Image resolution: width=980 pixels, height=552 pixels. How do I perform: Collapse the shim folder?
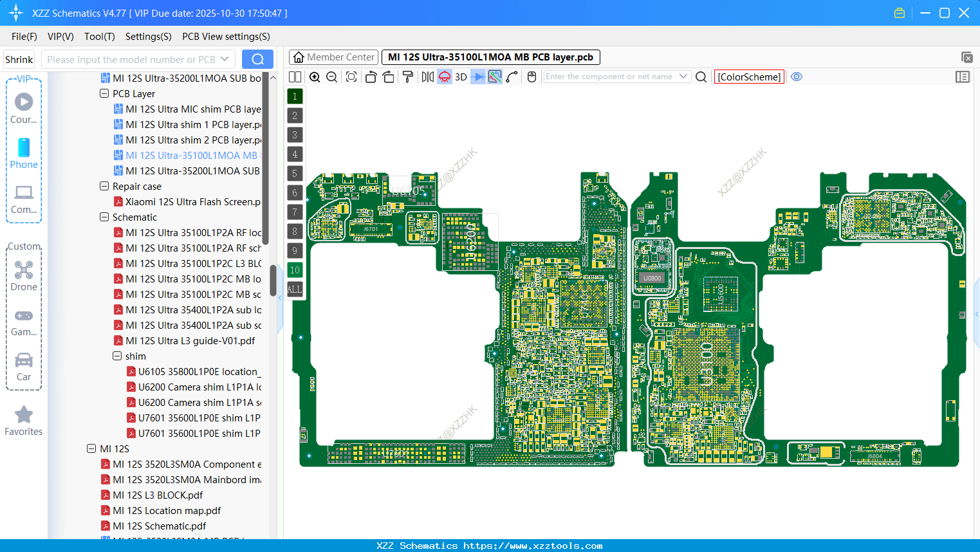click(x=116, y=356)
